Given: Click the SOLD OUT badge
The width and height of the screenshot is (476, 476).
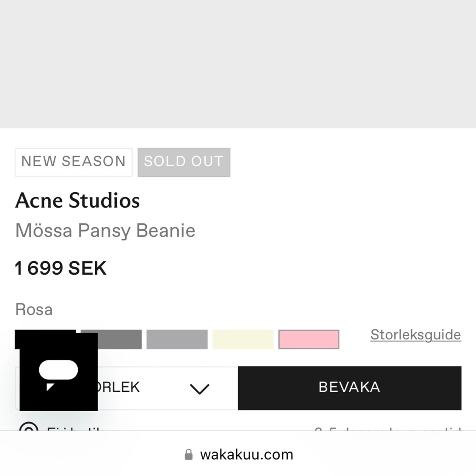Looking at the screenshot, I should pyautogui.click(x=184, y=162).
